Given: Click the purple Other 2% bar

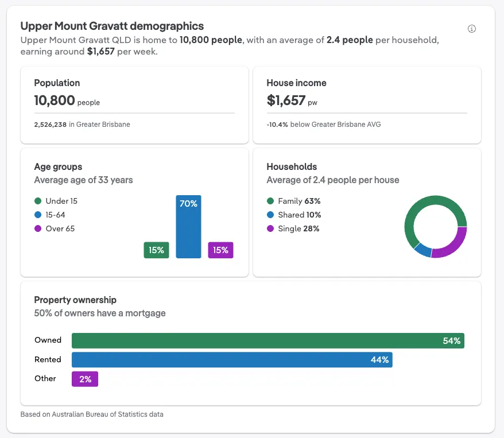Looking at the screenshot, I should click(85, 379).
